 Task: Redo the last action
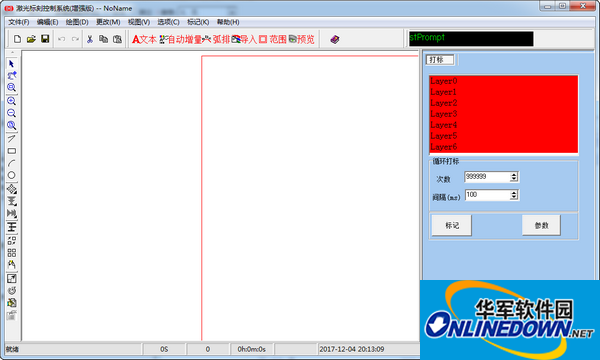75,39
